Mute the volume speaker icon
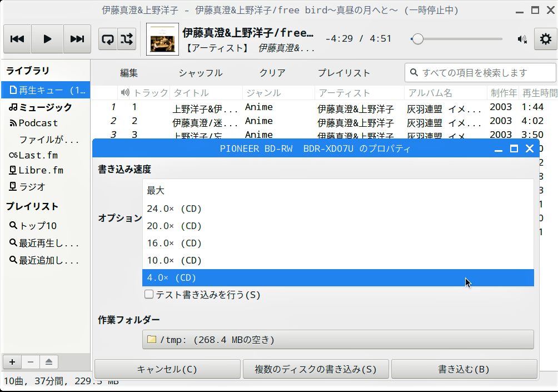Viewport: 558px width, 392px height. [522, 39]
